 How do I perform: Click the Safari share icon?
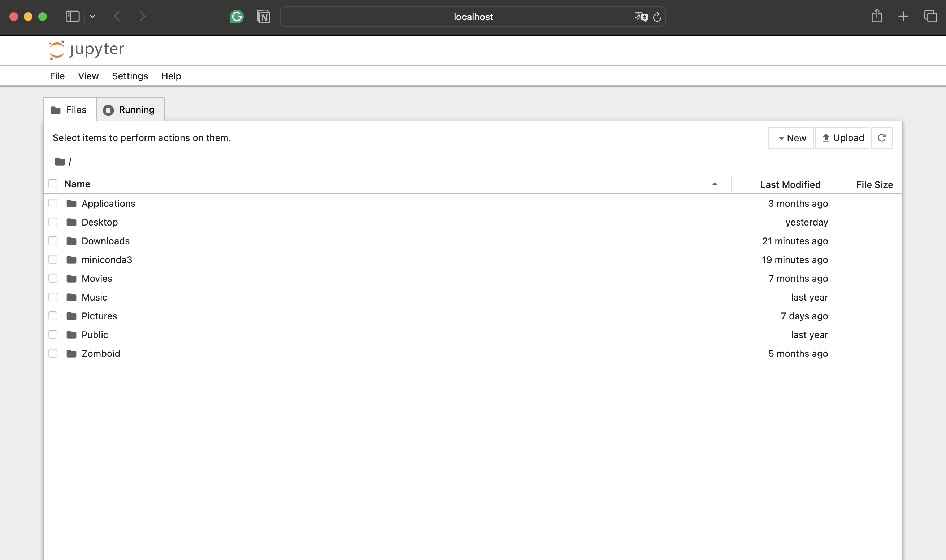pos(877,16)
